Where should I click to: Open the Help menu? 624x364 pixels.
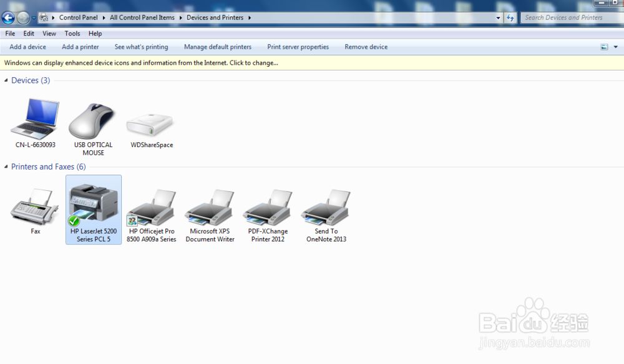click(95, 34)
